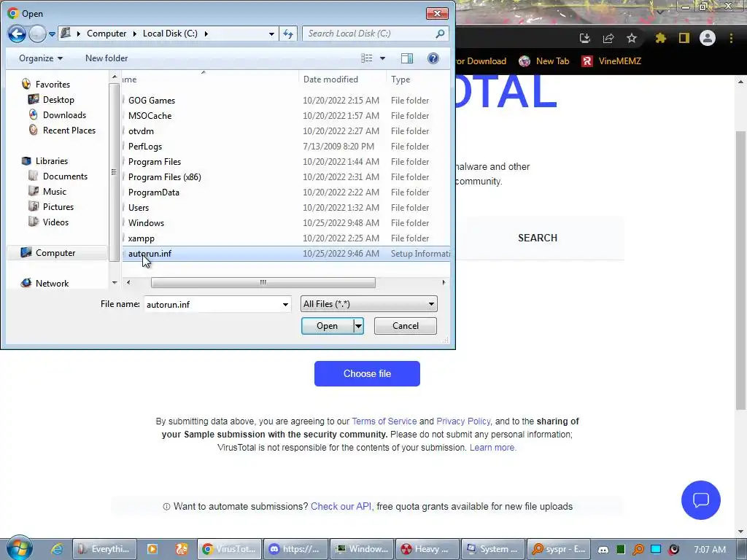The height and width of the screenshot is (560, 747).
Task: Select Libraries in navigation pane
Action: point(52,161)
